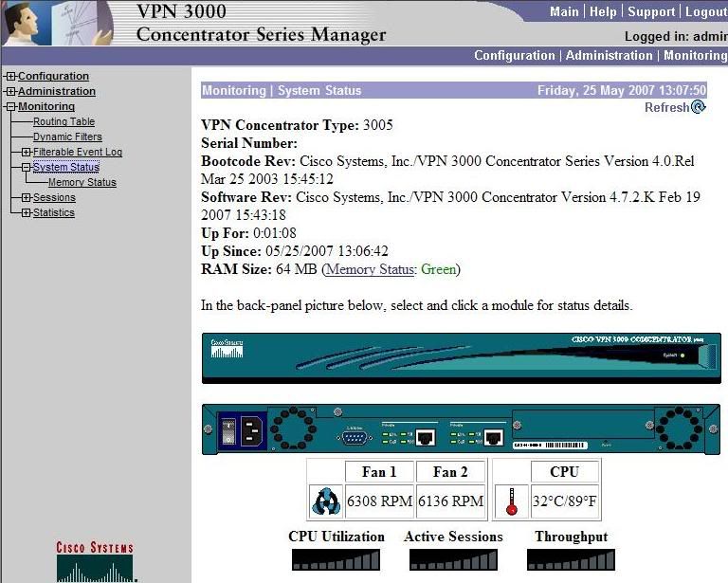Click the 6136 RPM value
The image size is (728, 583).
[450, 501]
